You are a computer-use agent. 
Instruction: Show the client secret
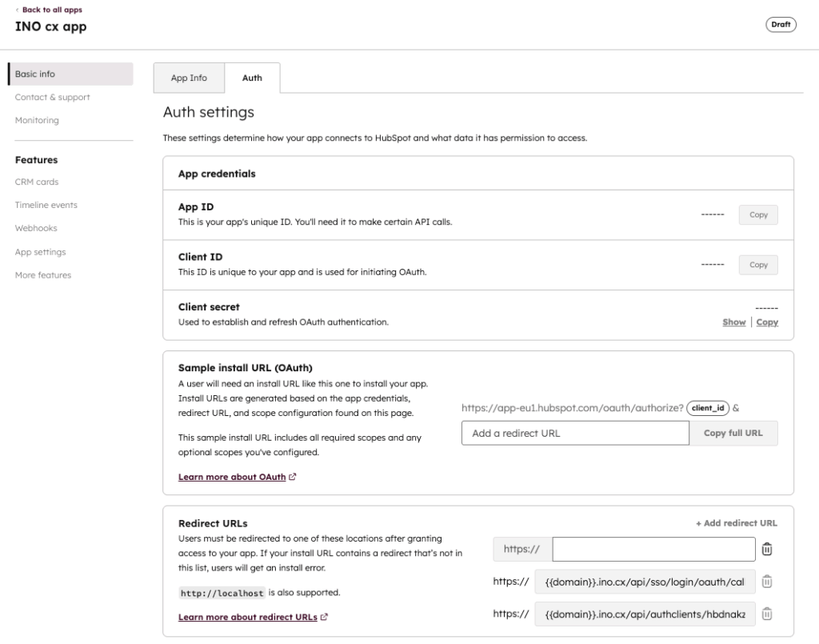pos(733,322)
